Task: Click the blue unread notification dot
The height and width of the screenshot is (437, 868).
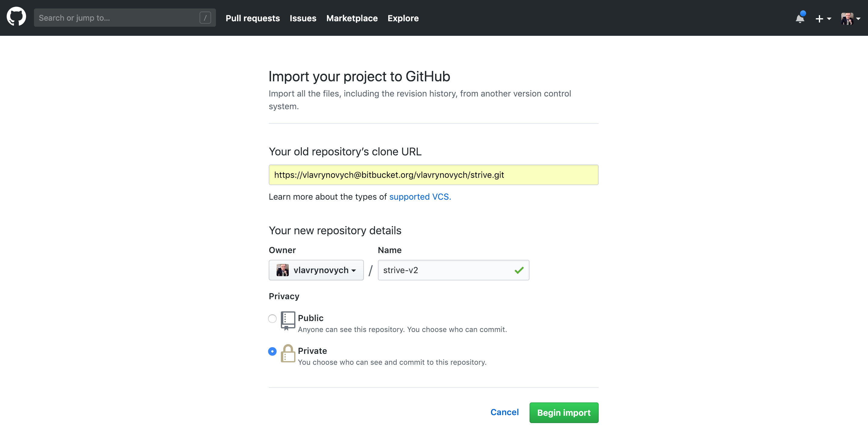Action: pyautogui.click(x=803, y=13)
